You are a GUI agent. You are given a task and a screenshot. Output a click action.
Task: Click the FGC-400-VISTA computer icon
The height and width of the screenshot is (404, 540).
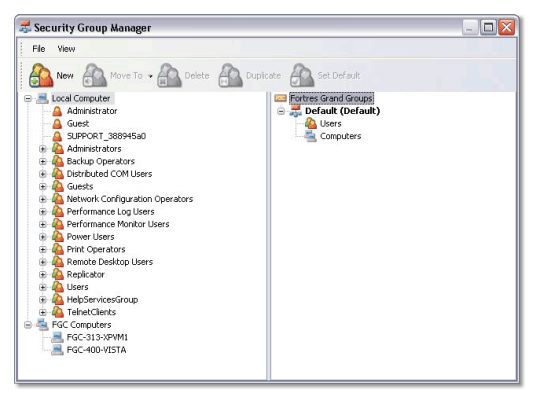(58, 350)
